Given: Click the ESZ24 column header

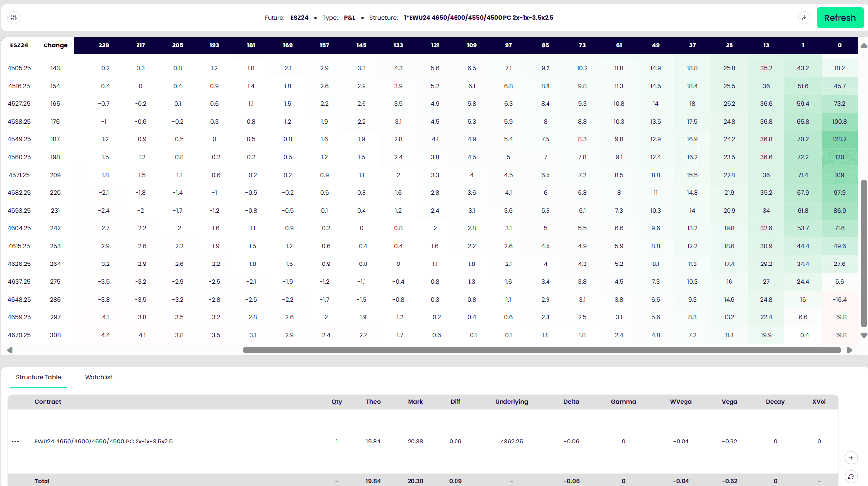Looking at the screenshot, I should [19, 45].
